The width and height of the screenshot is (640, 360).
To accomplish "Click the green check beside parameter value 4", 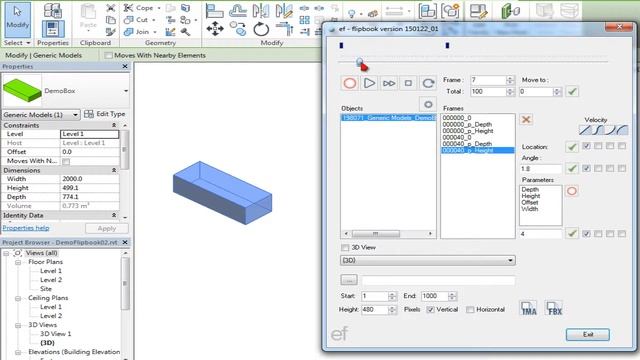I will [x=572, y=233].
